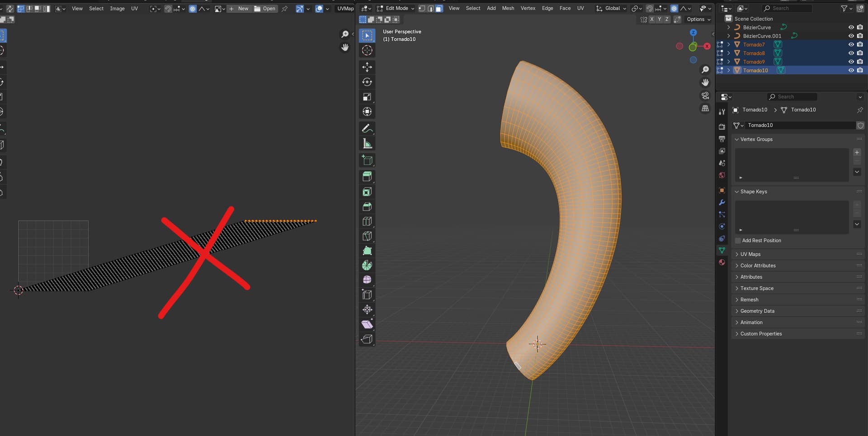Activate the Annotate pencil tool
Viewport: 868px width, 436px height.
[x=367, y=129]
